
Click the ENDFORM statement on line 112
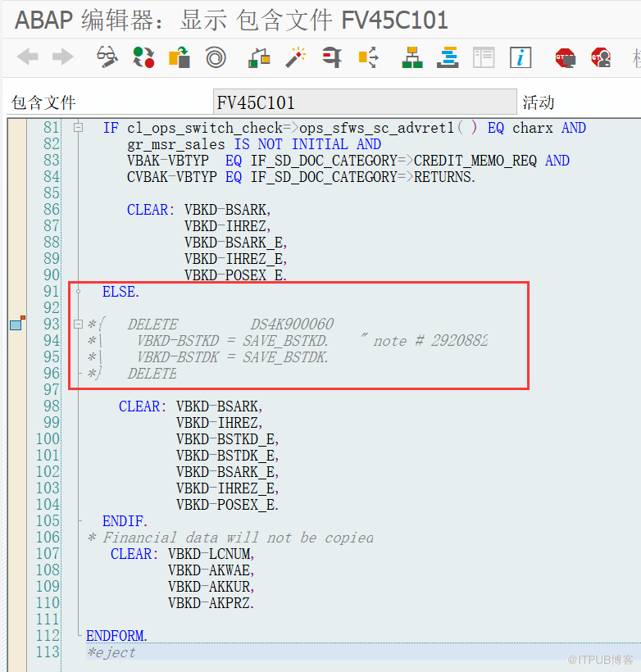pos(116,636)
